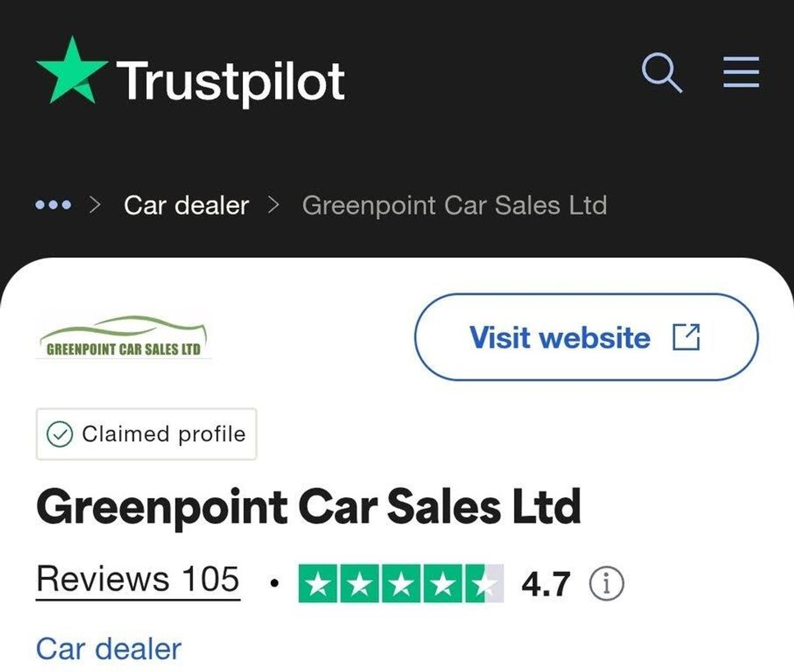This screenshot has height=672, width=794.
Task: Select Greenpoint Car Sales Ltd breadcrumb
Action: coord(454,206)
